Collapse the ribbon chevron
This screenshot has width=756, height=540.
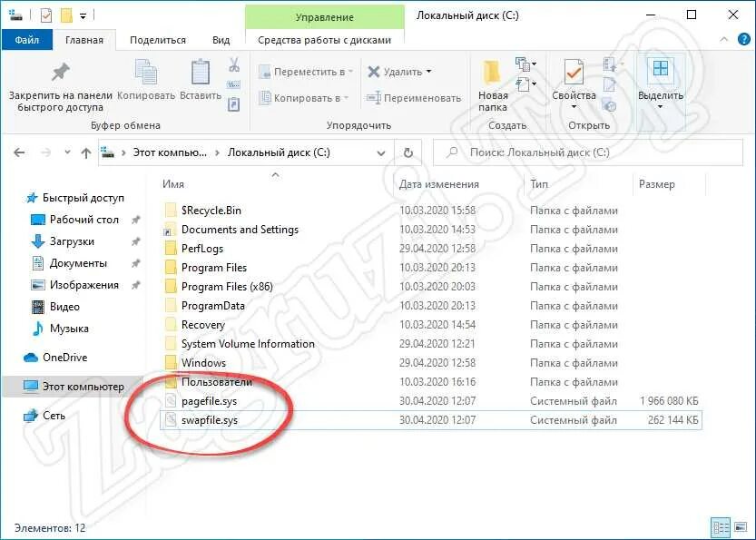[723, 40]
